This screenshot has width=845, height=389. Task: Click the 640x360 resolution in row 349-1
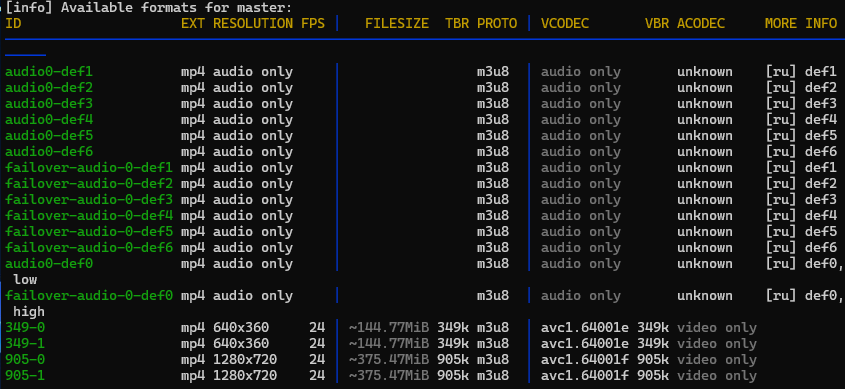(x=241, y=344)
